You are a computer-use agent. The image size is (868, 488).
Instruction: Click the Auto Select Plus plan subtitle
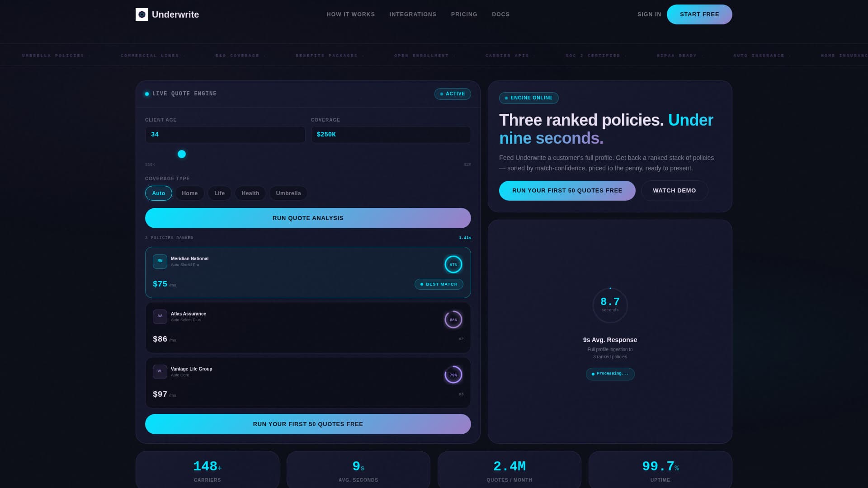[x=186, y=320]
